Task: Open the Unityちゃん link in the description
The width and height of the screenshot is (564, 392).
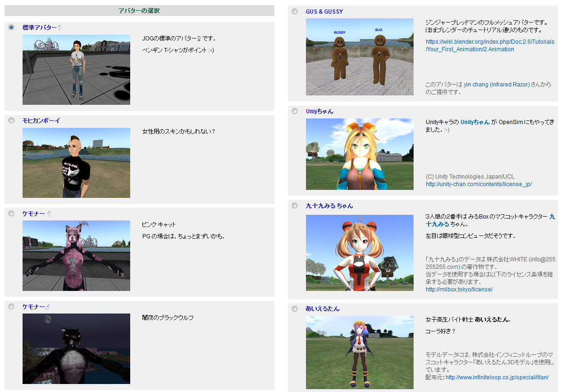Action: [x=475, y=122]
